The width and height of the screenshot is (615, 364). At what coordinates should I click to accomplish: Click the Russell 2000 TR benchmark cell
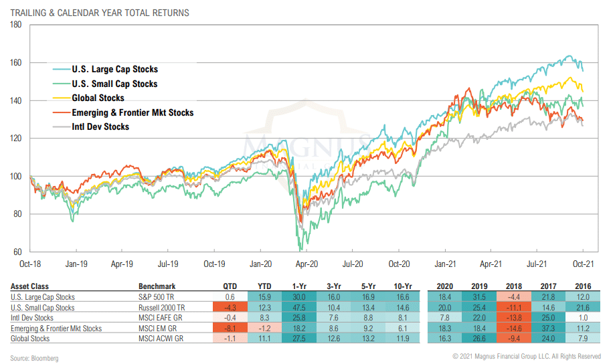(x=161, y=308)
